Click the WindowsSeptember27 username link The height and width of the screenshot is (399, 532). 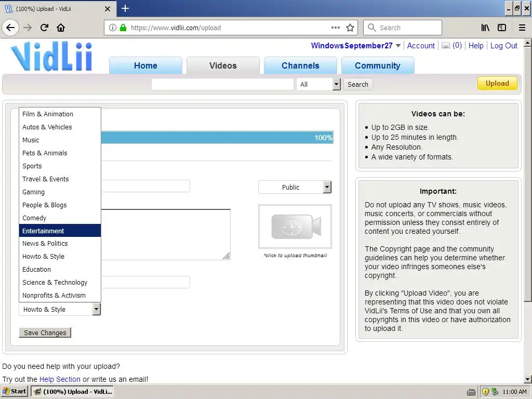click(x=352, y=46)
